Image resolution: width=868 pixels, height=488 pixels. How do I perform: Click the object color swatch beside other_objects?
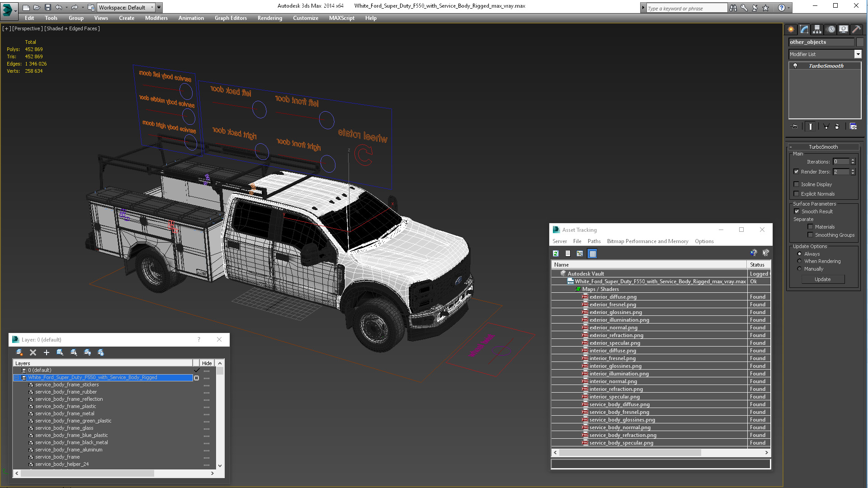pos(860,42)
